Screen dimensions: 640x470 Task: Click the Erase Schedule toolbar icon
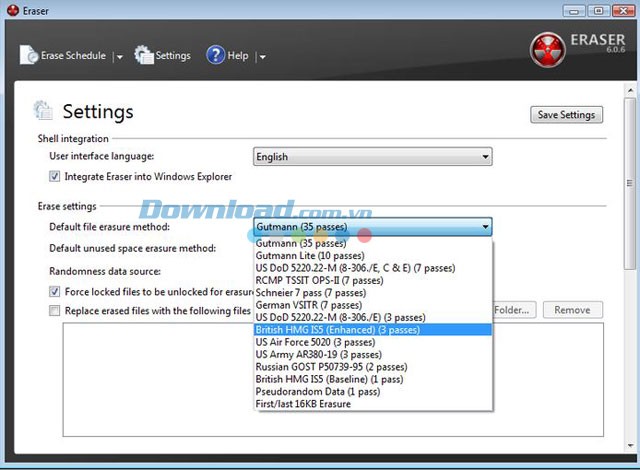[28, 56]
